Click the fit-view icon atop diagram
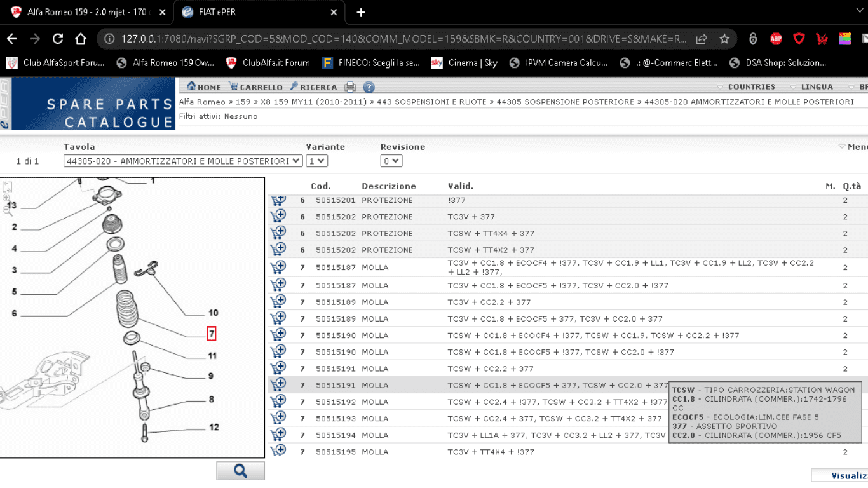 click(7, 187)
